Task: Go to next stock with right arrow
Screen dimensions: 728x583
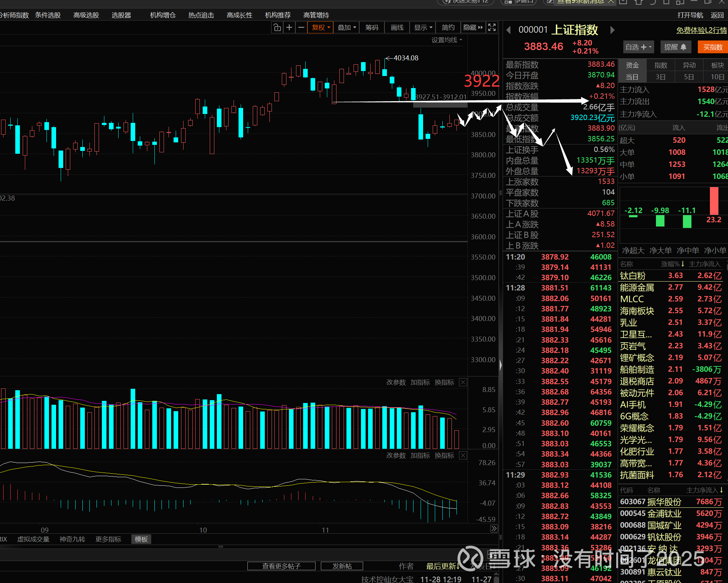Action: (x=612, y=30)
